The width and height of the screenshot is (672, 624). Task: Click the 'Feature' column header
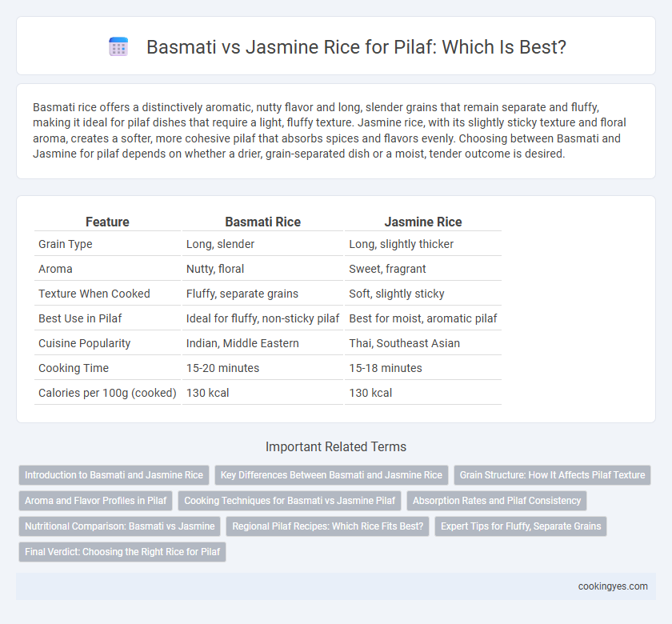pos(107,222)
